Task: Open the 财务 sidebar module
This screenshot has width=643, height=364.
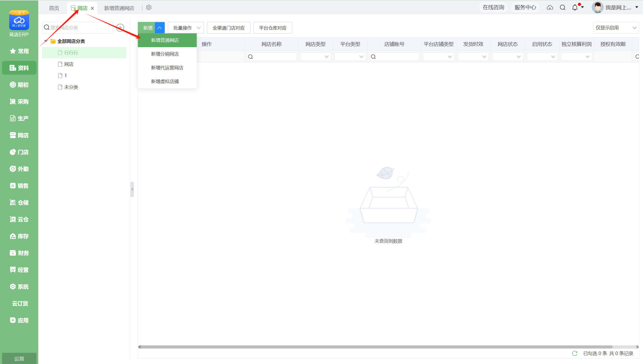Action: pos(19,253)
